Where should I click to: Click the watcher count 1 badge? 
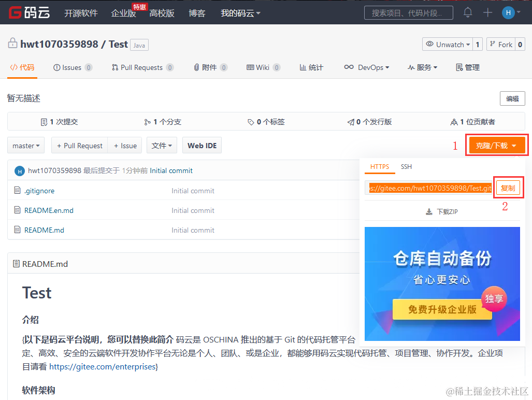coord(478,45)
